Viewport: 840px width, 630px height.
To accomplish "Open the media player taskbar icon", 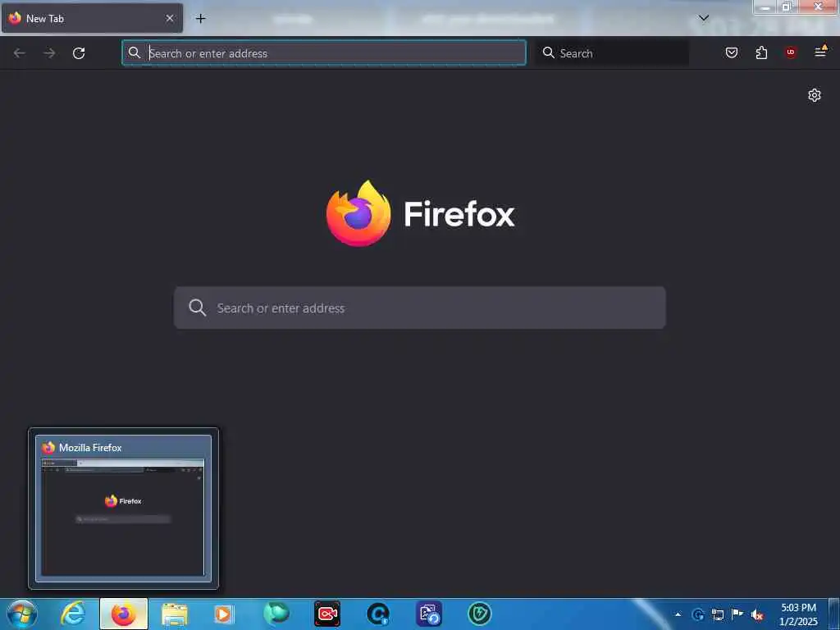I will click(x=224, y=614).
